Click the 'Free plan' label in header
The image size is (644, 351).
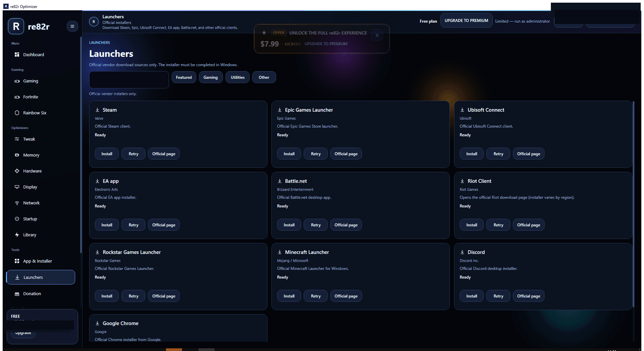coord(428,21)
